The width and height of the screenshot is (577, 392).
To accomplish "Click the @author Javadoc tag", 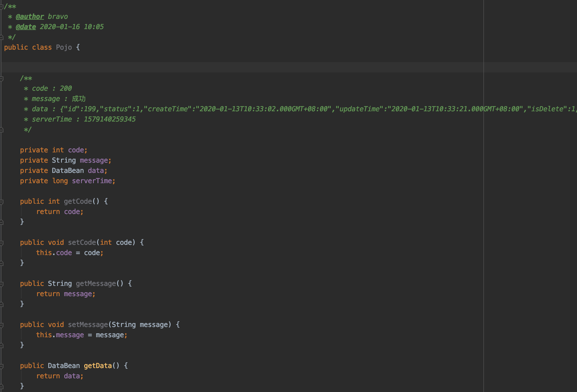I will (x=30, y=17).
